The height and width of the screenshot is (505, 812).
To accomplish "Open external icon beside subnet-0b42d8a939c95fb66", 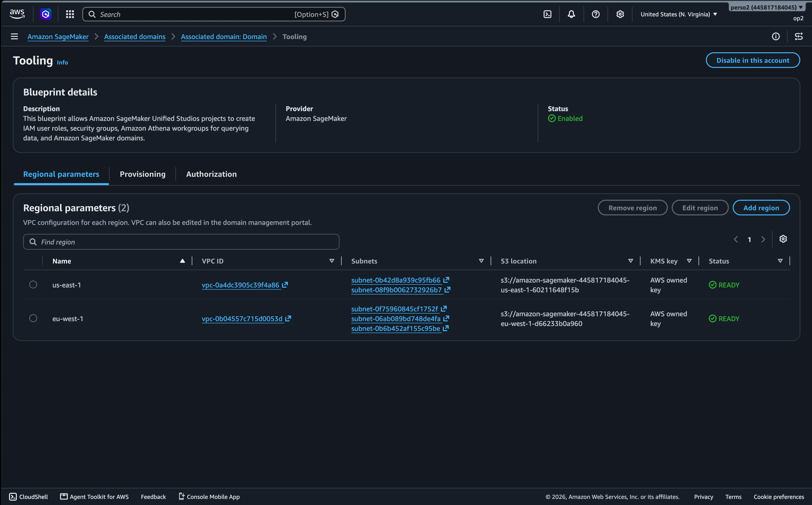I will tap(446, 280).
